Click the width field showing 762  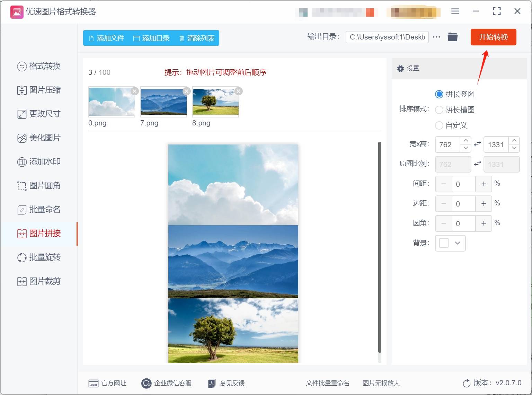pos(447,144)
